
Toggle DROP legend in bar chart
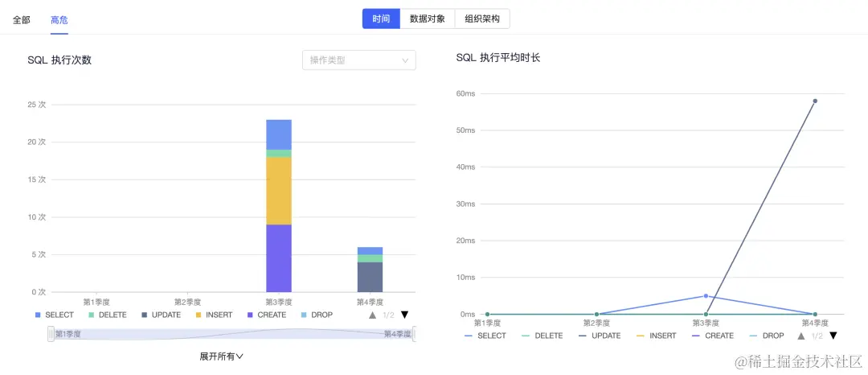point(317,315)
